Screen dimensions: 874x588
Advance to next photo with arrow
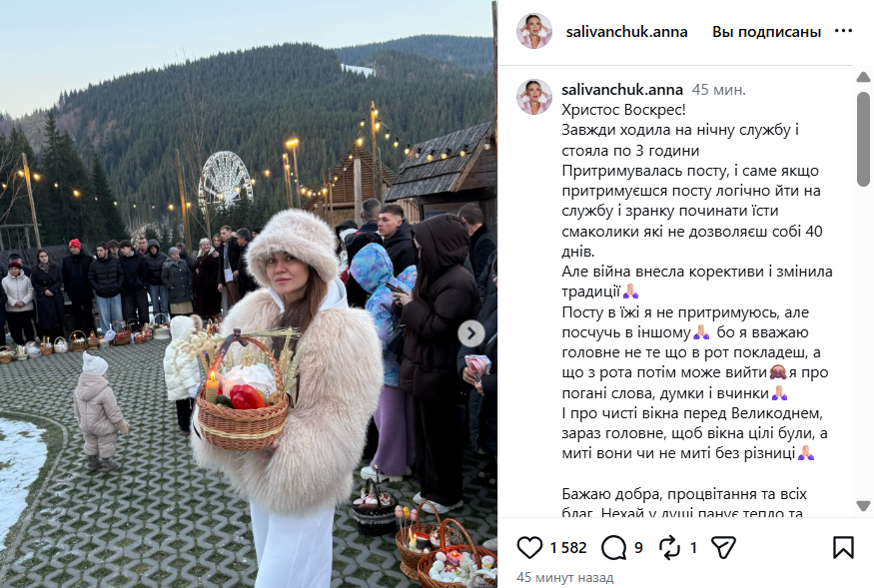[471, 333]
